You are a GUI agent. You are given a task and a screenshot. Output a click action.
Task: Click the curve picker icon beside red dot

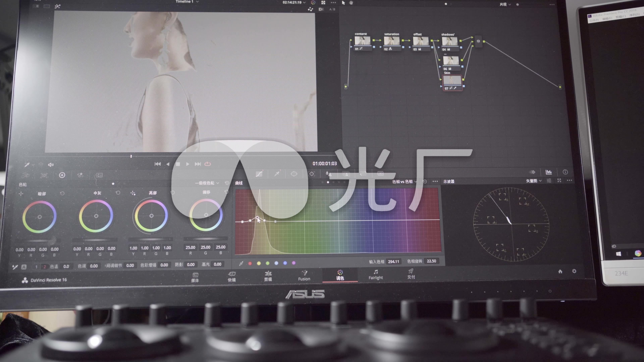tap(241, 263)
